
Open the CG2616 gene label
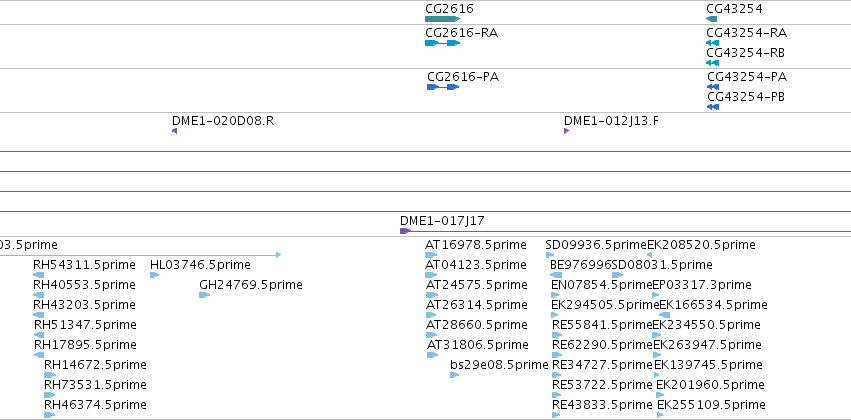(449, 9)
